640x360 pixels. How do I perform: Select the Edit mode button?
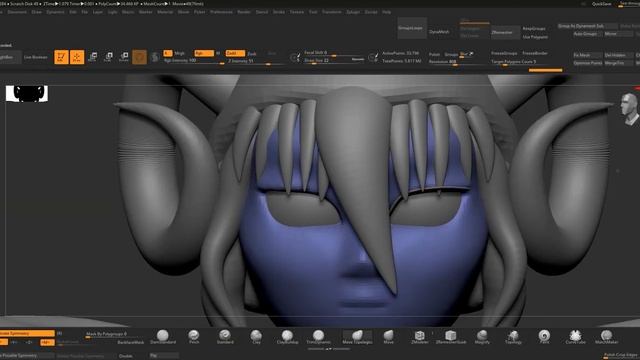[61, 57]
